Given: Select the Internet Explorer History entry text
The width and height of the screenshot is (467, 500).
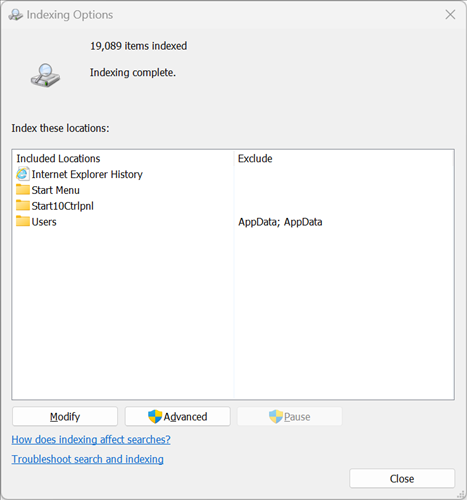Looking at the screenshot, I should click(x=87, y=174).
